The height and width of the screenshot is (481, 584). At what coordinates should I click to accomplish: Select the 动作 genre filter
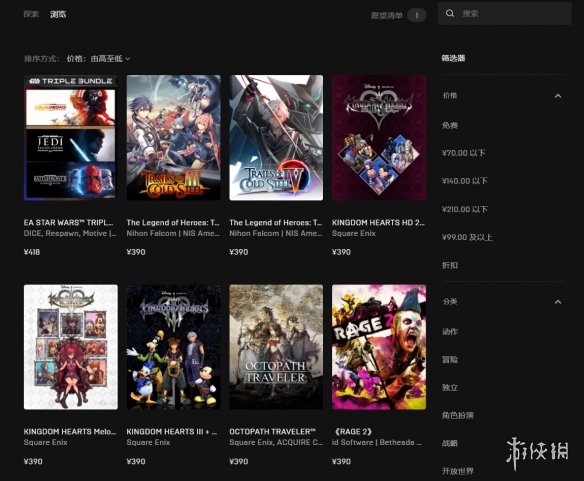[x=450, y=331]
